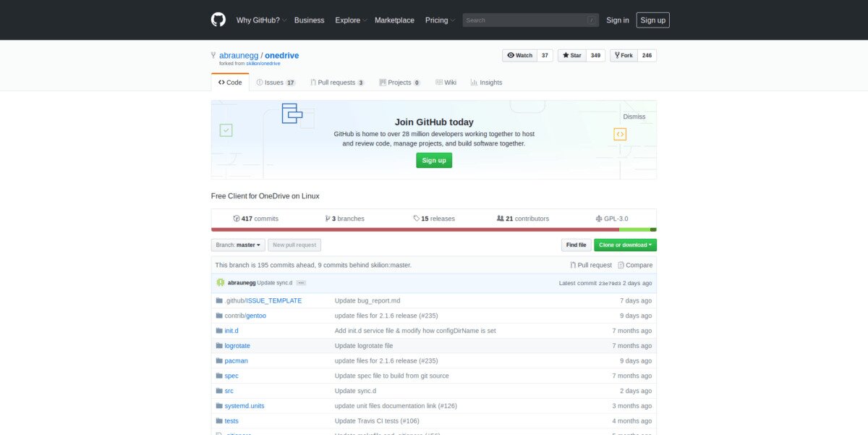
Task: Open the Pull requests tab
Action: click(337, 83)
